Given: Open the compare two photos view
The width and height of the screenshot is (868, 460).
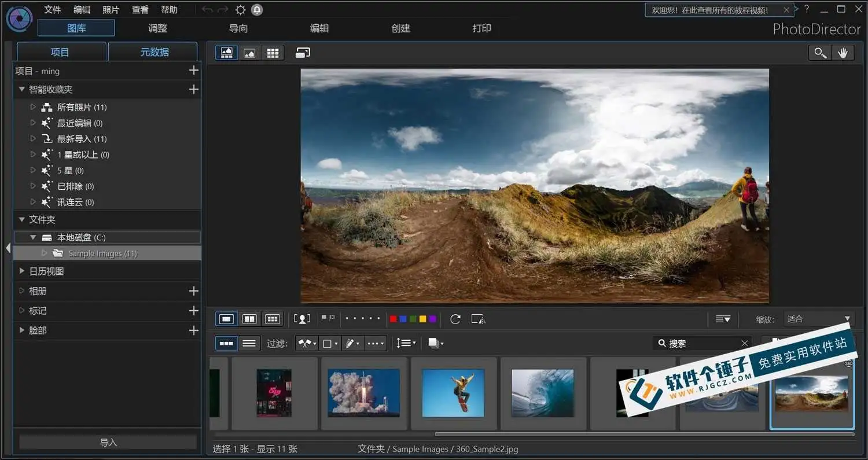Looking at the screenshot, I should coord(249,319).
